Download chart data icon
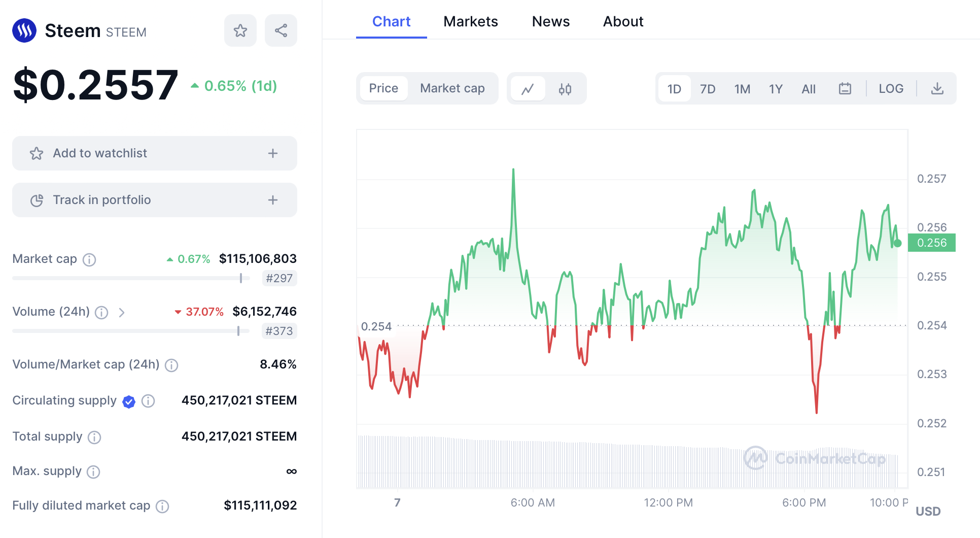Viewport: 980px width, 538px height. coord(937,89)
